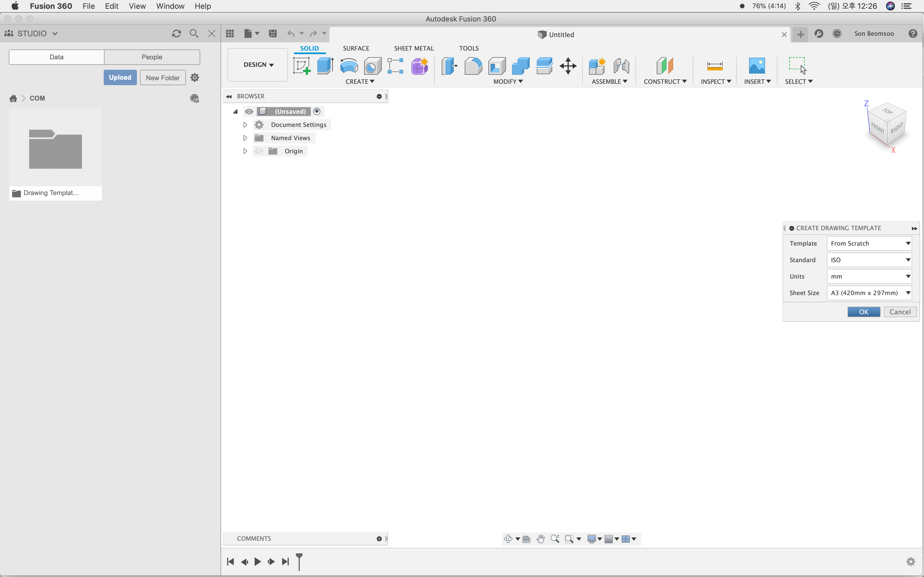This screenshot has height=577, width=924.
Task: Select the Revolve tool icon
Action: click(x=349, y=66)
